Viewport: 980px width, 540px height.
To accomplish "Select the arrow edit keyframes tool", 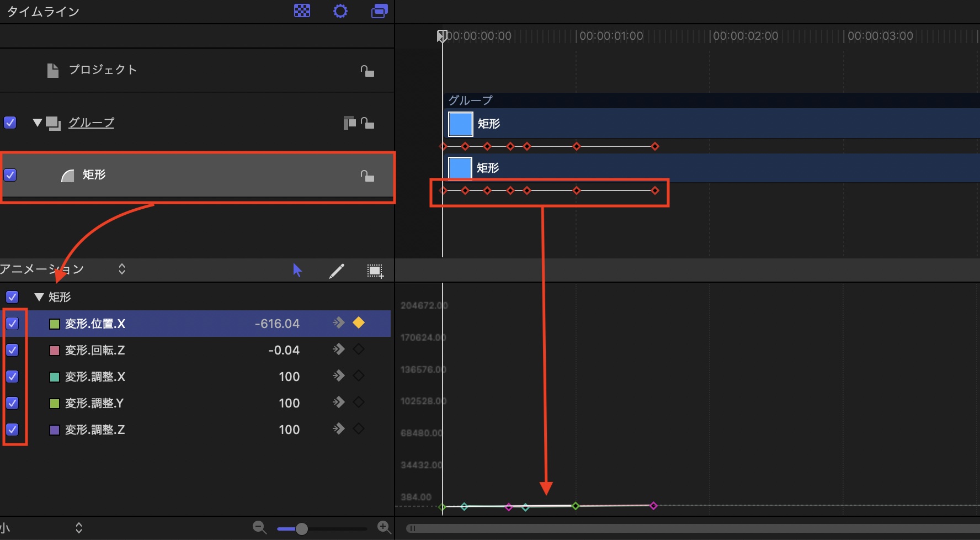I will [297, 270].
